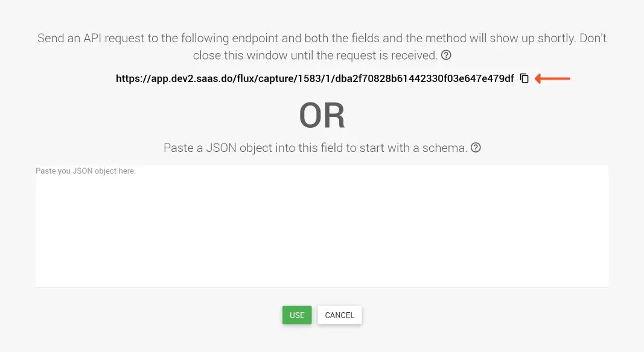
Task: Click the red arrow pointing at copy
Action: click(552, 78)
